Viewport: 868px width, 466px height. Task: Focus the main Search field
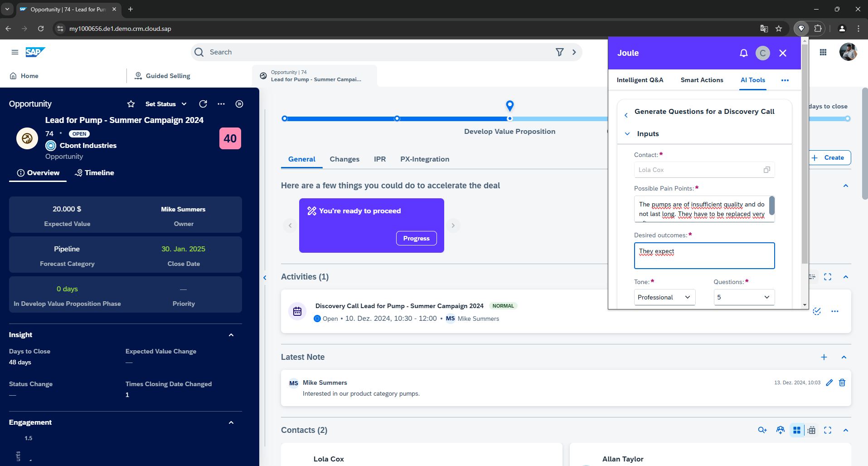[380, 52]
